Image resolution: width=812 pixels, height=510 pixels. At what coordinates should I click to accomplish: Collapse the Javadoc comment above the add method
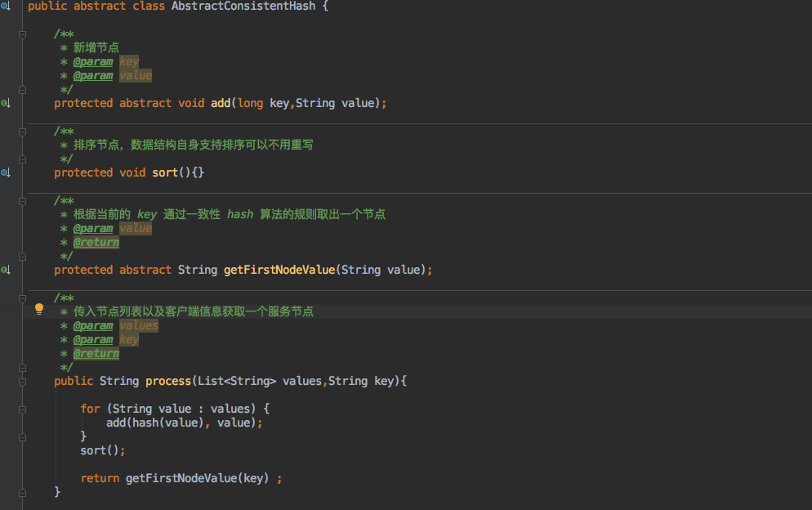coord(22,34)
